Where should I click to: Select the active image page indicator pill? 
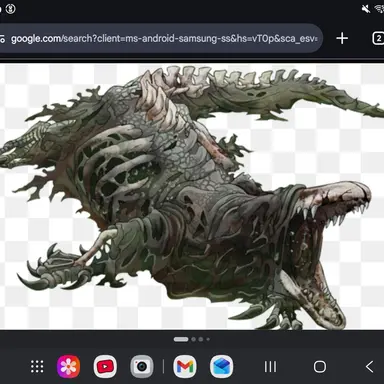[181, 339]
